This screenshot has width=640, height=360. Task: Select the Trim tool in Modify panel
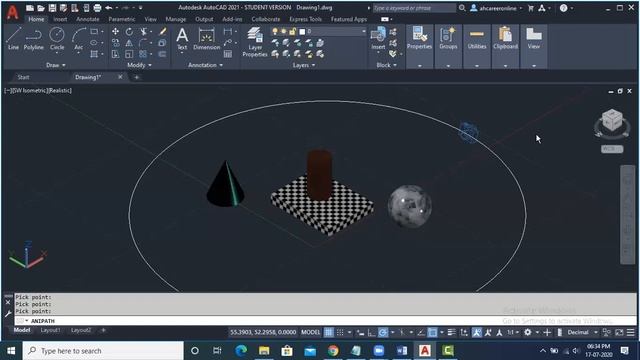tap(143, 31)
